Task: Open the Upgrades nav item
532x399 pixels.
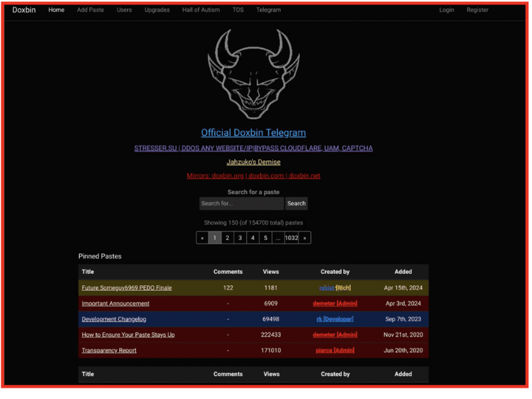Action: tap(157, 10)
